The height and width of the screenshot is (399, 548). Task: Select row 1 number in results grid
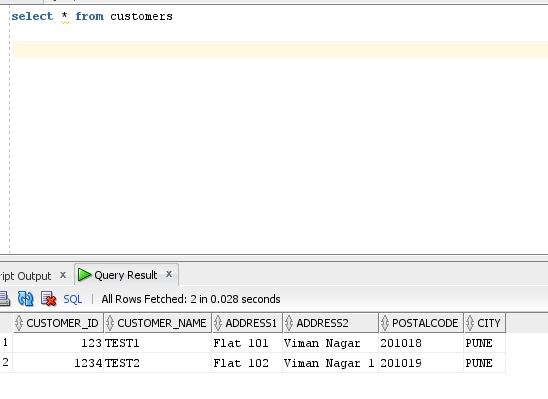click(x=6, y=342)
